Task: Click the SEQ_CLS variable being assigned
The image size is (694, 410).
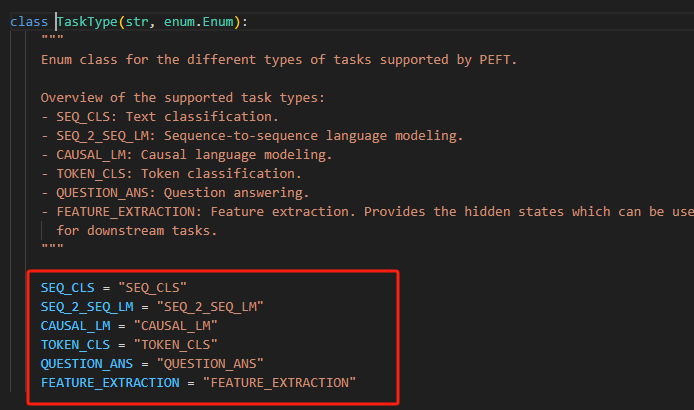Action: coord(68,287)
